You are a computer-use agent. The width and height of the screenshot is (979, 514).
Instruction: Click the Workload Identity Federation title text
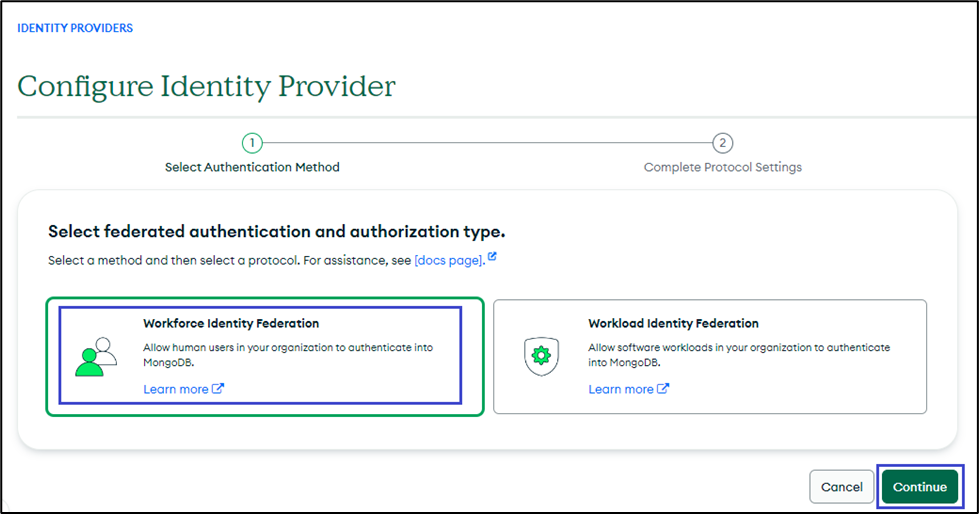coord(673,323)
